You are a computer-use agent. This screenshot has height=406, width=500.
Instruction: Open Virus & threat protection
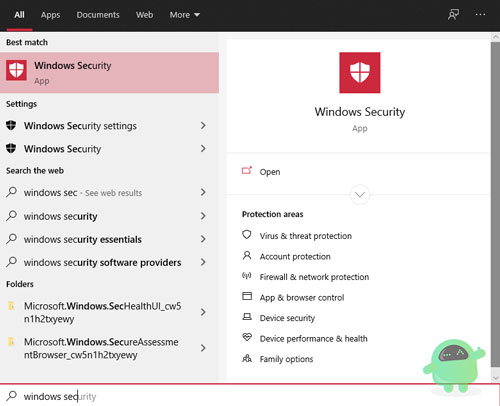click(x=306, y=236)
